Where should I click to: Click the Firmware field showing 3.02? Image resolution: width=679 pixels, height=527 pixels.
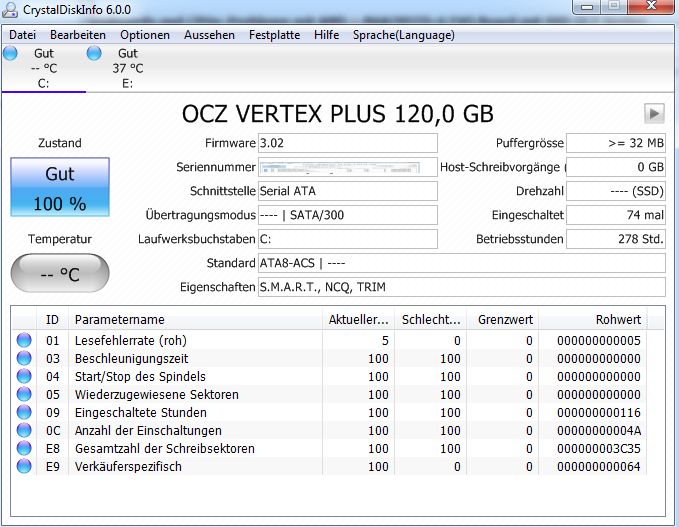348,143
